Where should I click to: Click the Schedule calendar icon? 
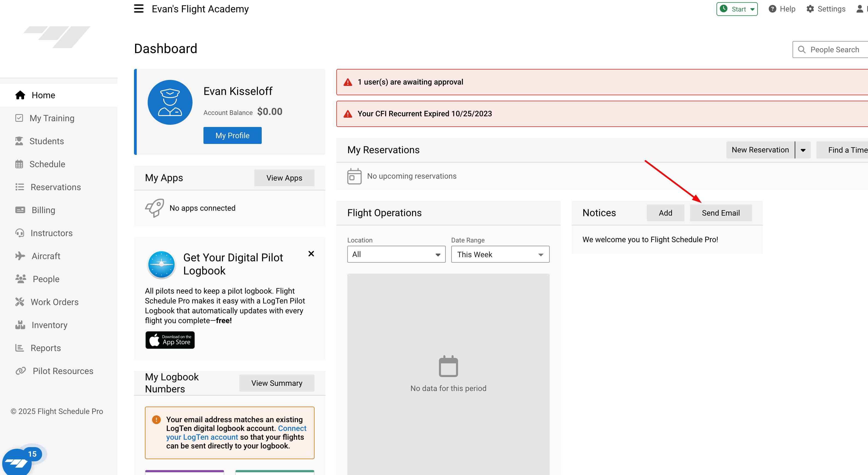(x=19, y=164)
